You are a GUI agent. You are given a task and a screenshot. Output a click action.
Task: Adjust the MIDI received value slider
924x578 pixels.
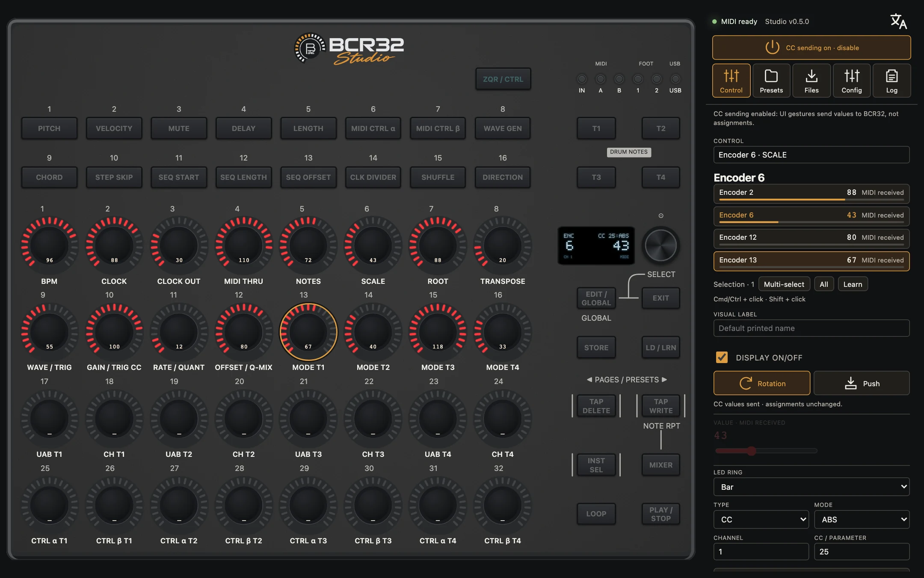pos(767,450)
